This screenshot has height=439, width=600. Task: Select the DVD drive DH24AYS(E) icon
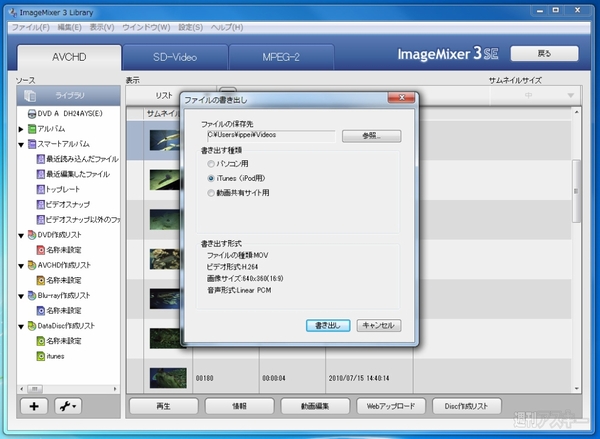(x=30, y=114)
